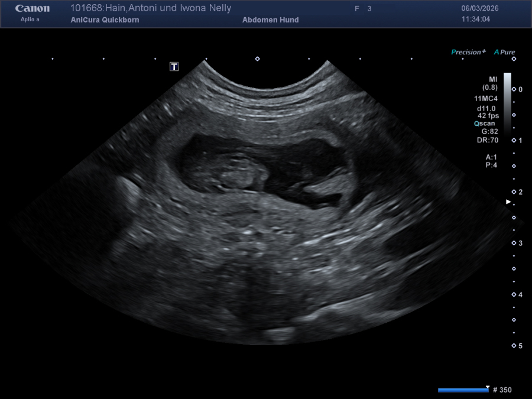The width and height of the screenshot is (532, 399).
Task: Click the blue cine loop progress bar
Action: [463, 390]
